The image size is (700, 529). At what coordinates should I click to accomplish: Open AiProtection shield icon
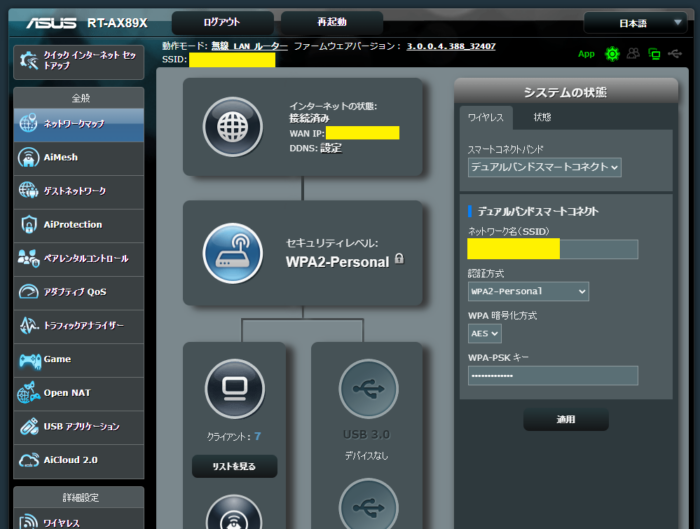point(29,224)
